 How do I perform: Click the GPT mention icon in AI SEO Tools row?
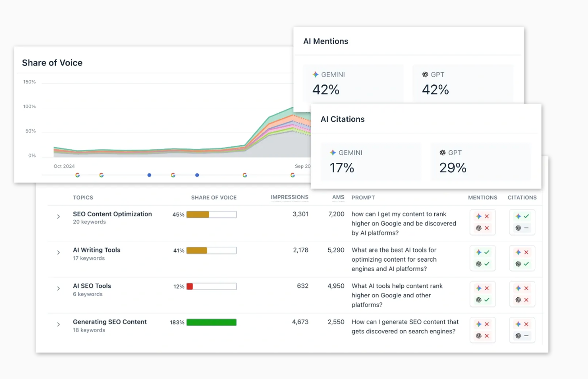(x=479, y=300)
